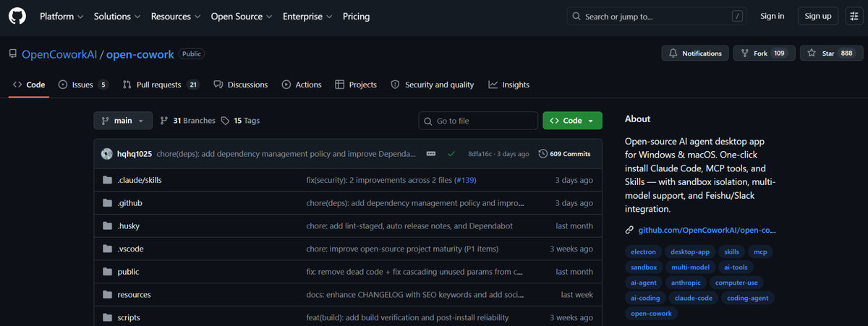Click the Notifications button
The height and width of the screenshot is (326, 868).
tap(695, 53)
